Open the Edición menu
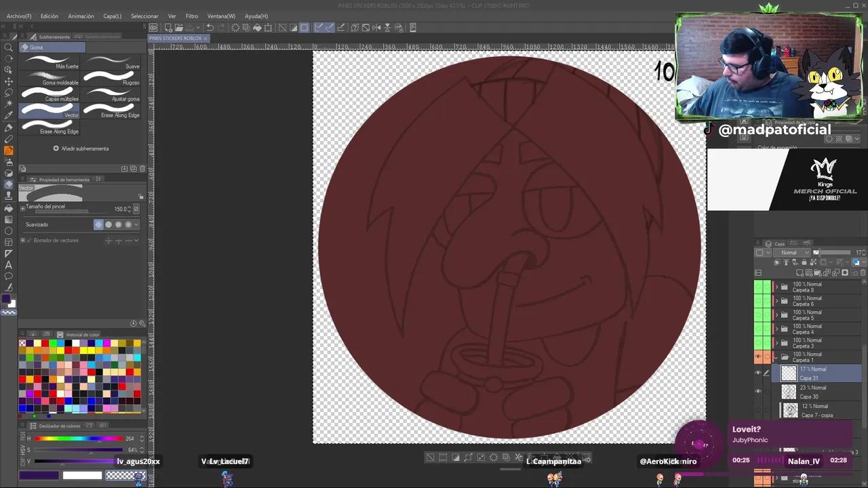The height and width of the screenshot is (488, 868). (50, 16)
